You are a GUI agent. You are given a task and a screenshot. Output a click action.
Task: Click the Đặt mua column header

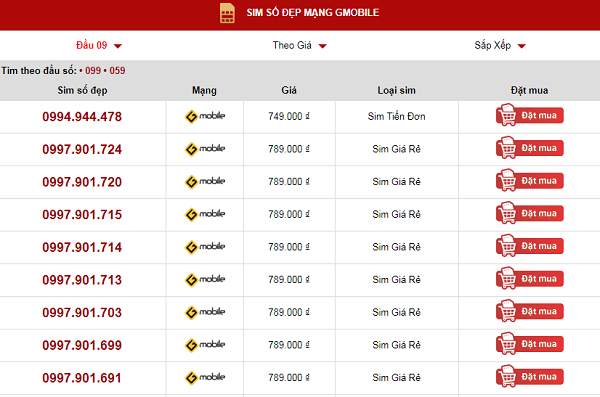tap(529, 90)
